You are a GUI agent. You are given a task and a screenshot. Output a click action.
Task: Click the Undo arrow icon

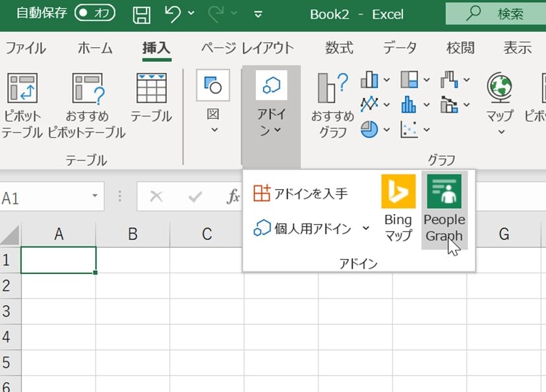(x=172, y=14)
